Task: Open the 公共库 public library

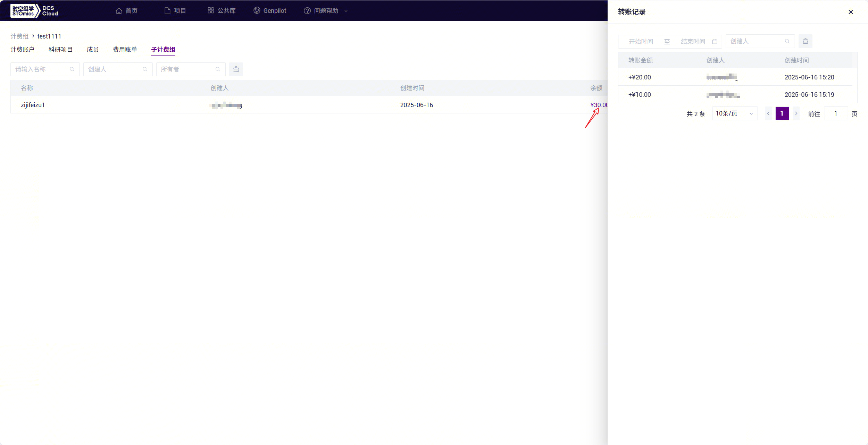Action: tap(222, 11)
